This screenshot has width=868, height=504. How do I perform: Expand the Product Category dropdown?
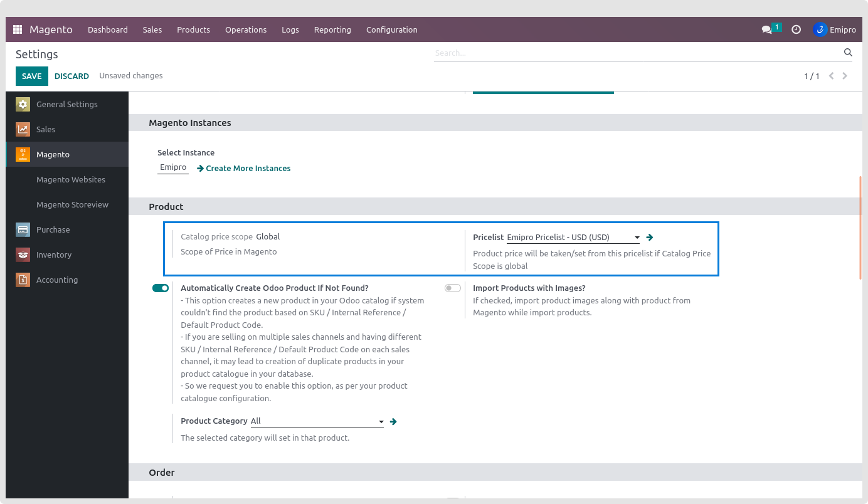pyautogui.click(x=381, y=422)
